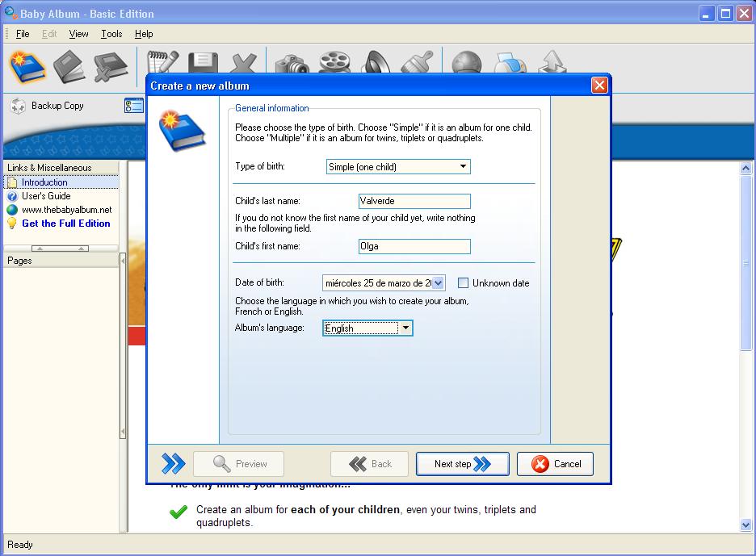This screenshot has height=556, width=756.
Task: Open Get the Full Edition link
Action: point(66,224)
